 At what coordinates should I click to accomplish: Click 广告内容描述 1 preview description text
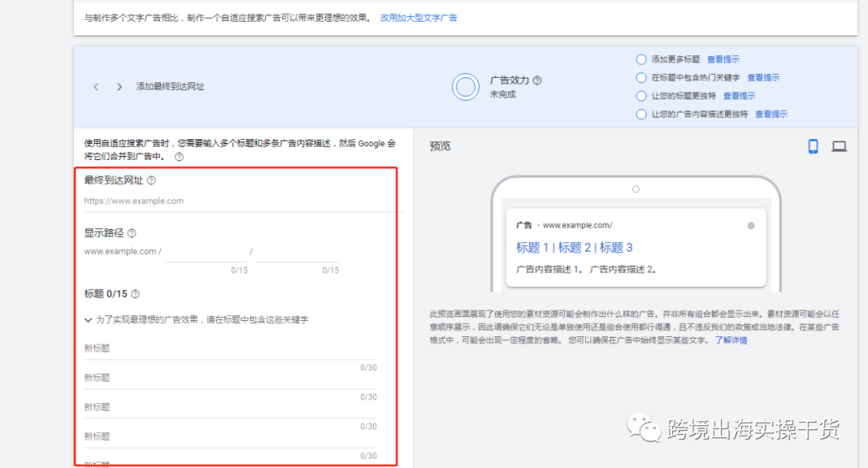pyautogui.click(x=549, y=269)
